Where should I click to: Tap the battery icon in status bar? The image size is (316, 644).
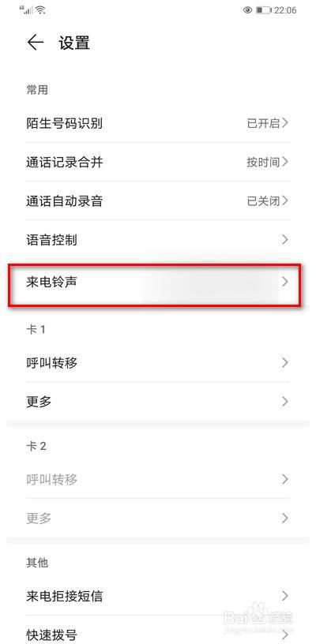263,9
